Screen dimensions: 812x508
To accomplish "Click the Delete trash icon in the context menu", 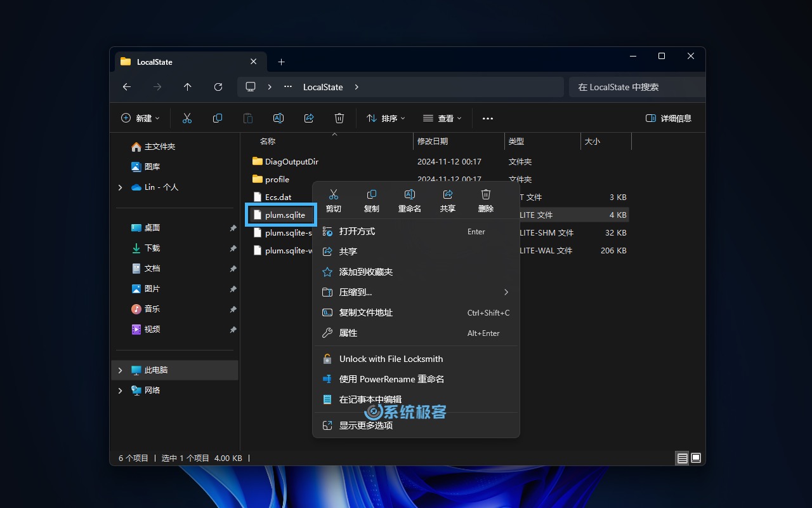I will (486, 194).
